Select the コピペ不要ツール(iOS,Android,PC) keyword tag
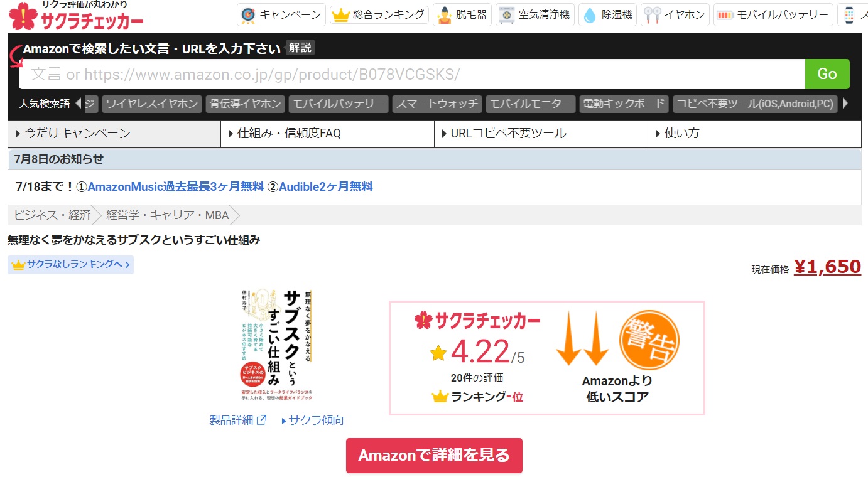Viewport: 868px width, 477px height. [x=755, y=104]
